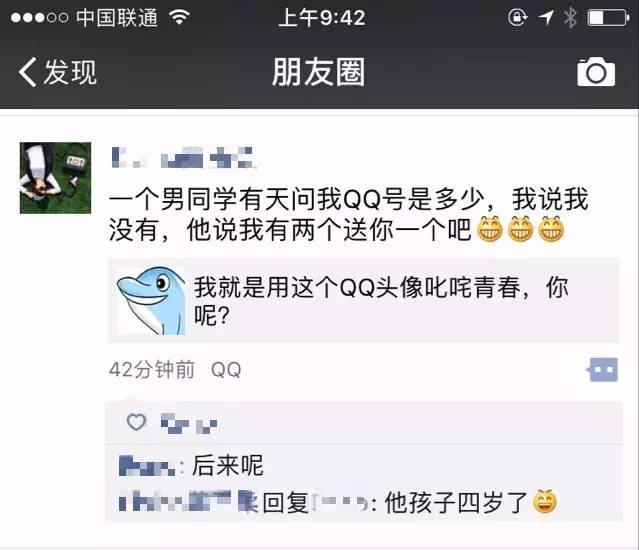
Task: Tap the back chevron arrow
Action: click(x=27, y=72)
